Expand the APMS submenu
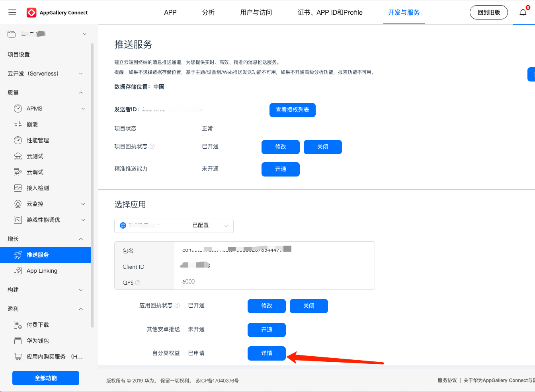Screen dimensions: 535x392 click(83, 109)
